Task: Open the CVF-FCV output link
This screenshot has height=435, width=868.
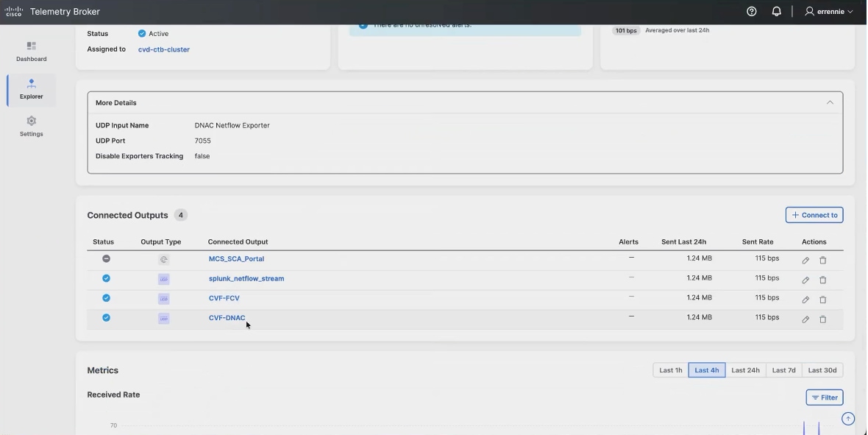Action: 224,298
